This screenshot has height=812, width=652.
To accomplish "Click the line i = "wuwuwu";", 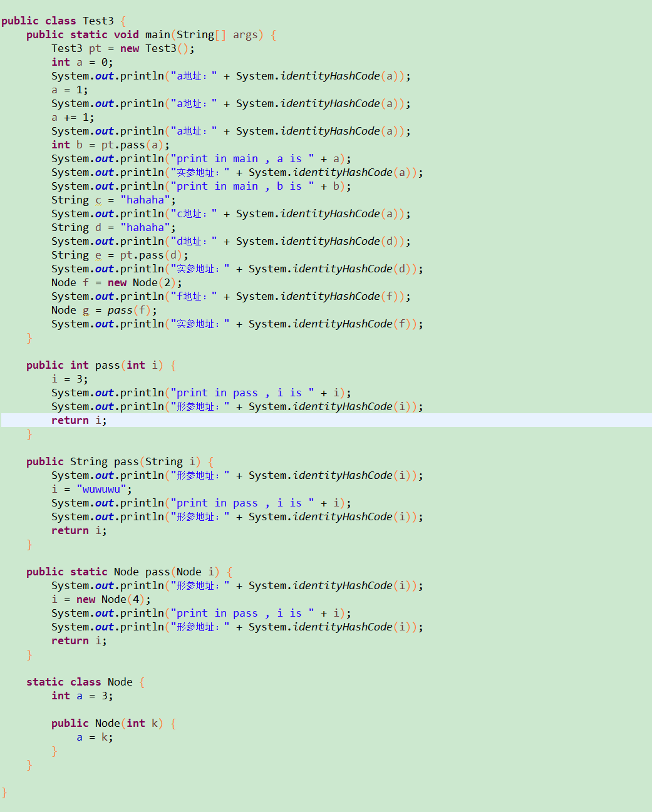I will tap(91, 489).
